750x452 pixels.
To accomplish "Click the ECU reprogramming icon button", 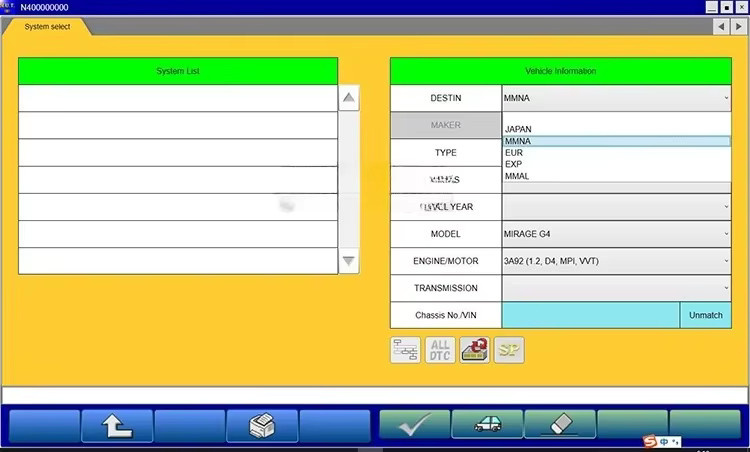I will (474, 350).
